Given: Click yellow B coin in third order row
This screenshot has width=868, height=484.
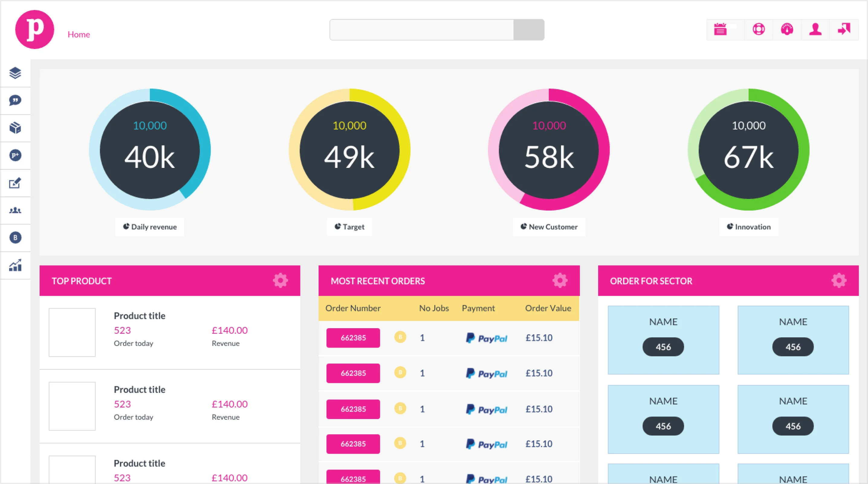Looking at the screenshot, I should click(400, 408).
